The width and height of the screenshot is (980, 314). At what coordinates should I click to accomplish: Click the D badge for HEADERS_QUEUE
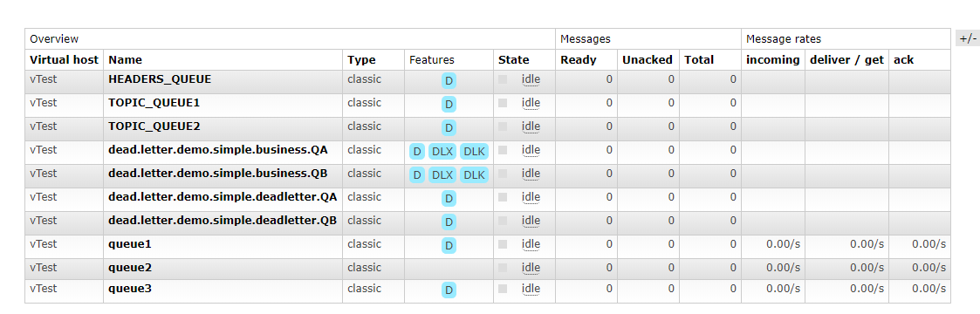(x=449, y=80)
